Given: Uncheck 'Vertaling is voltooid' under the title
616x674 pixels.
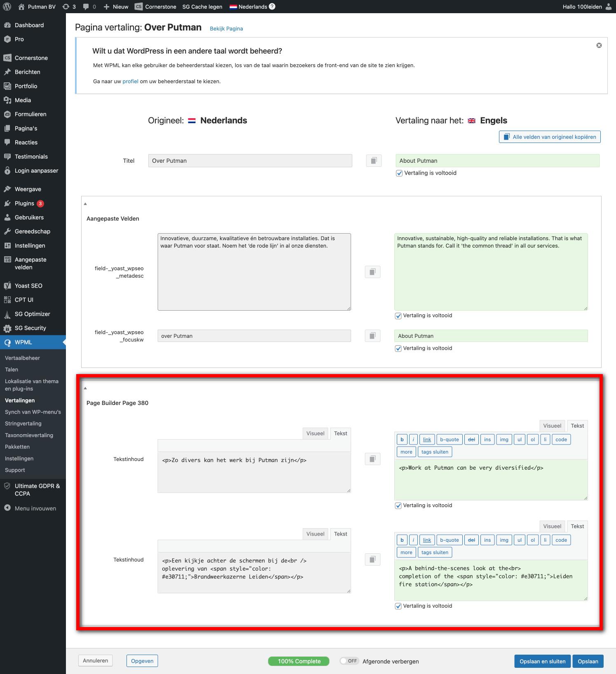Looking at the screenshot, I should [399, 173].
